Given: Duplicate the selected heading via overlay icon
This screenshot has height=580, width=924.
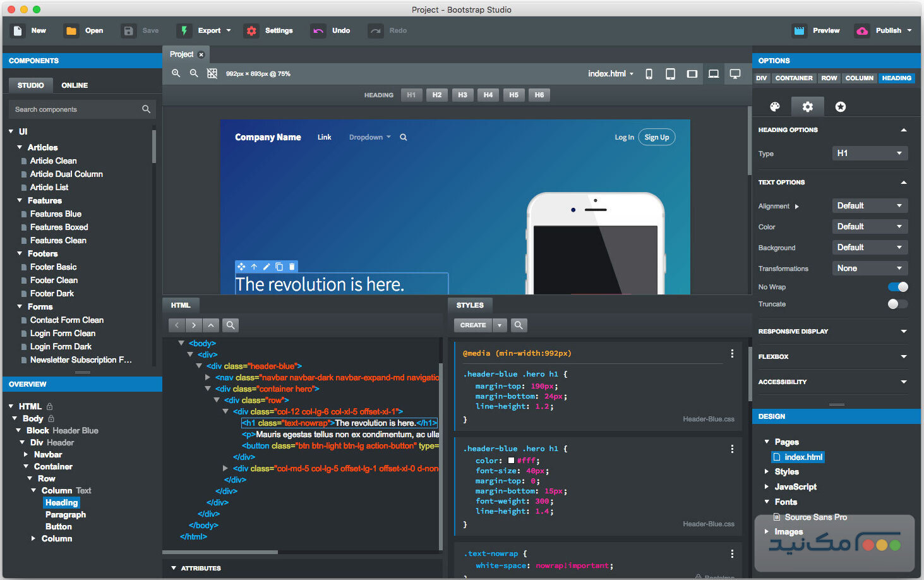Looking at the screenshot, I should click(x=279, y=266).
